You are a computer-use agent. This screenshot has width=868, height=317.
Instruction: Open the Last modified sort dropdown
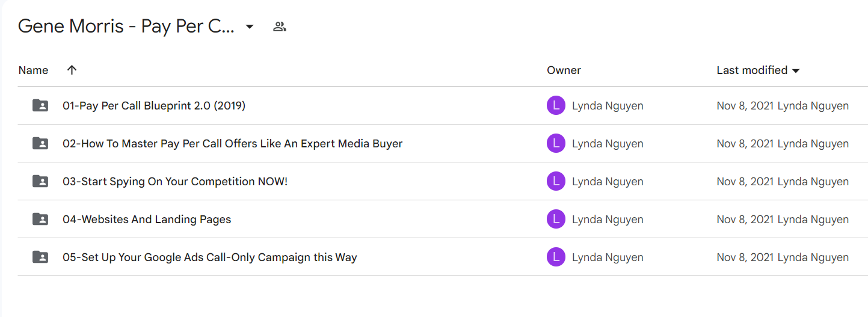796,71
